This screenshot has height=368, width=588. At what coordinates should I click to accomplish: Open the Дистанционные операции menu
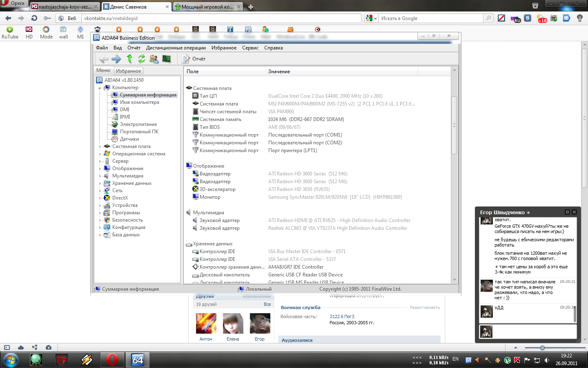click(176, 48)
